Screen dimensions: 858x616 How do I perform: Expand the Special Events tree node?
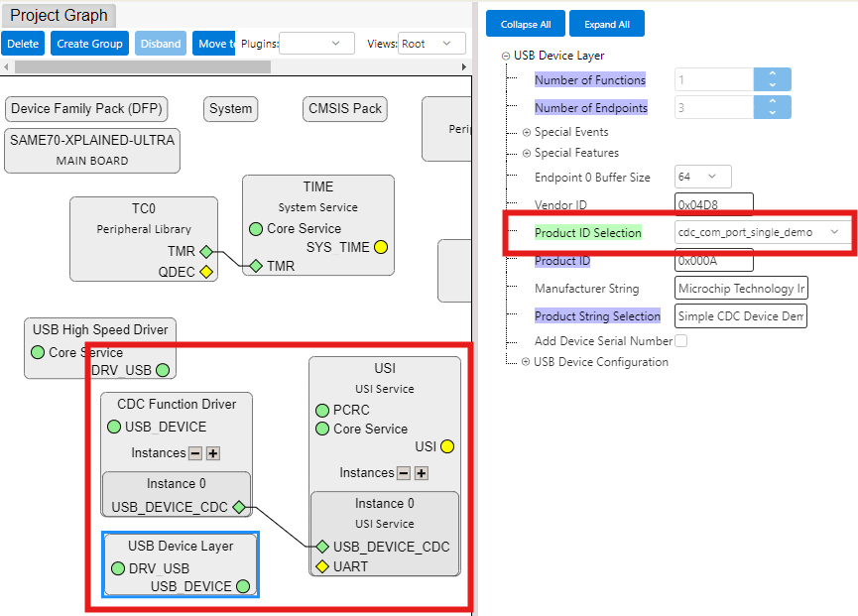(x=527, y=132)
